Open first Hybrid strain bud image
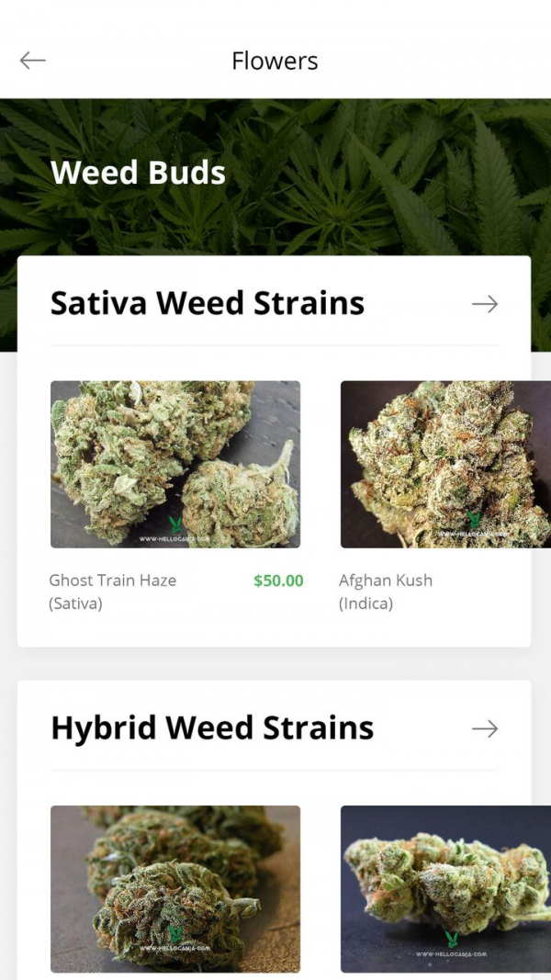The width and height of the screenshot is (551, 980). click(x=174, y=889)
